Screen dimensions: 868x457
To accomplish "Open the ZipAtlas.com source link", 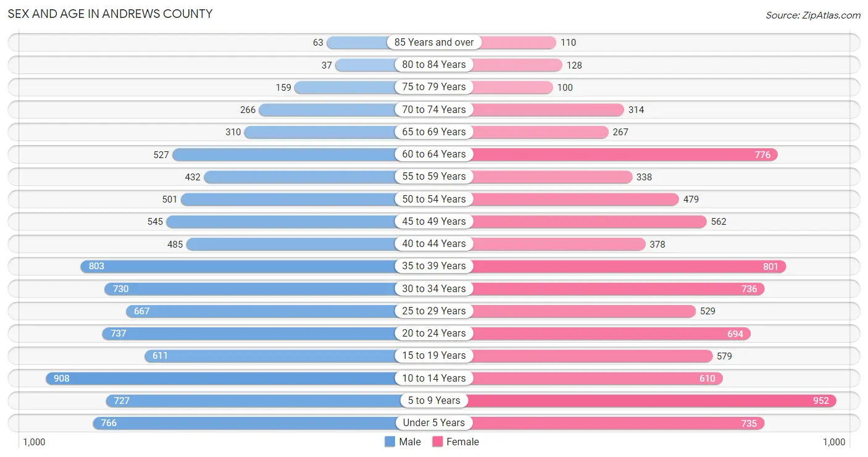I will tap(813, 15).
